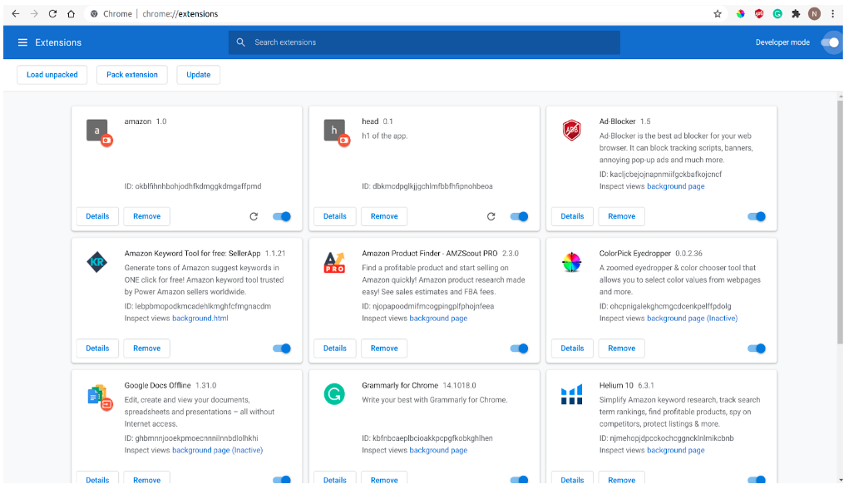Bookmark this page with the star icon
844x504 pixels.
(x=718, y=14)
